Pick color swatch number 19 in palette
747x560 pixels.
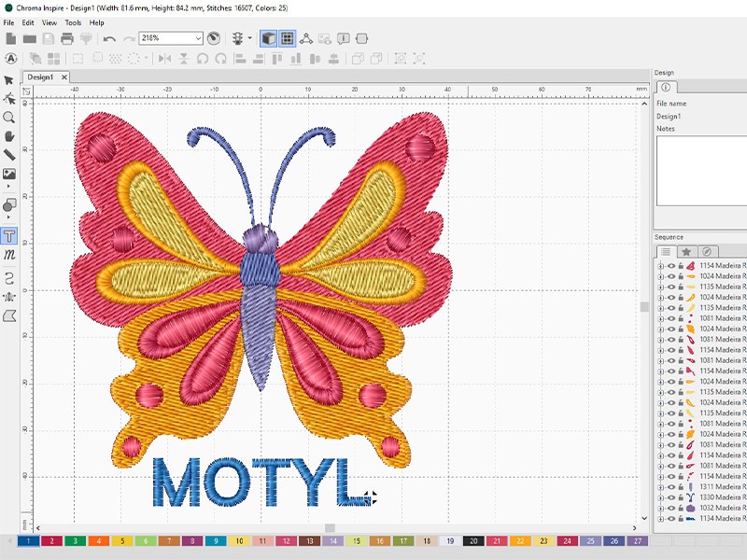pos(450,541)
